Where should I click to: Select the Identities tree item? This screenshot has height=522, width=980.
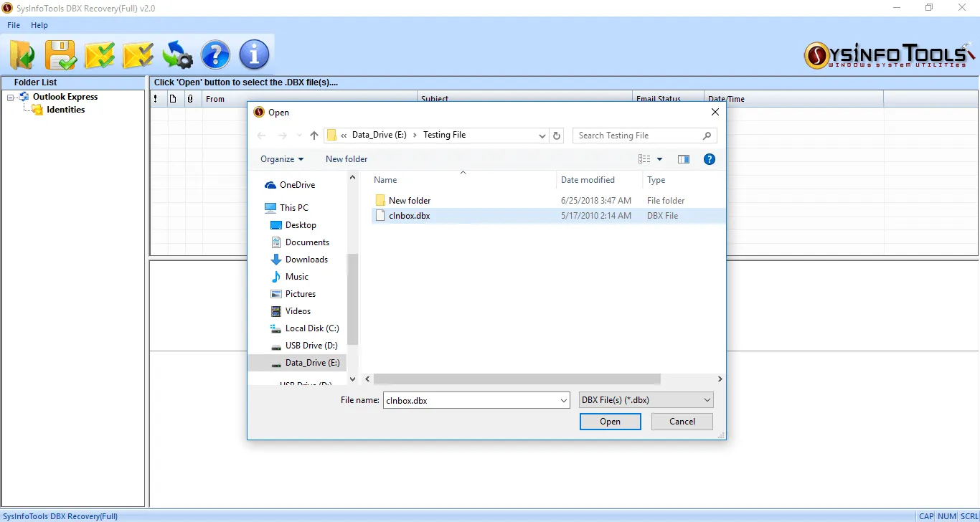tap(66, 110)
